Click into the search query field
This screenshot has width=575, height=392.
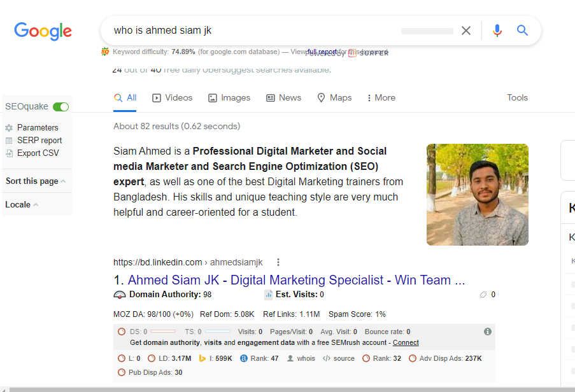(x=253, y=31)
